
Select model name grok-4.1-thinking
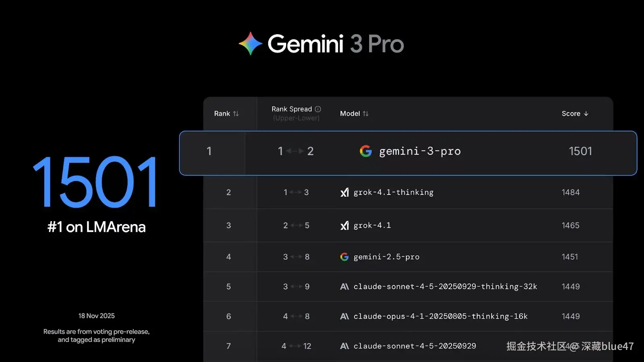coord(394,192)
